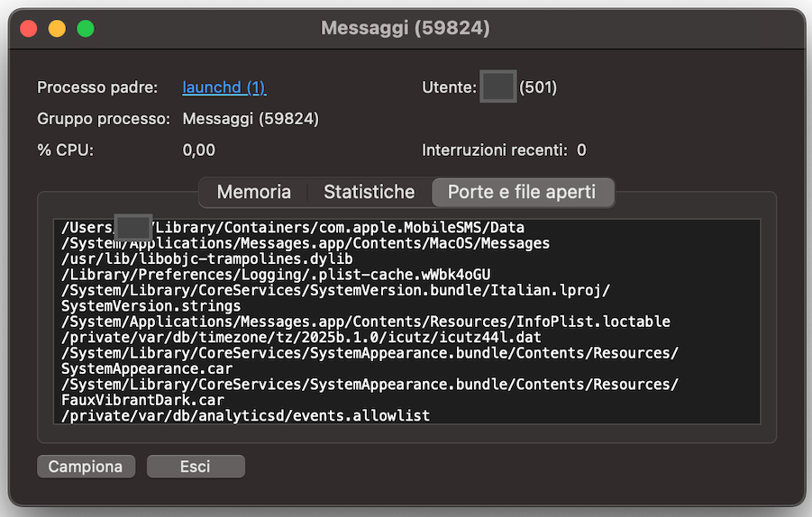Click the analyticsd/events.allowlist path line
Viewport: 812px width, 517px height.
(x=245, y=415)
